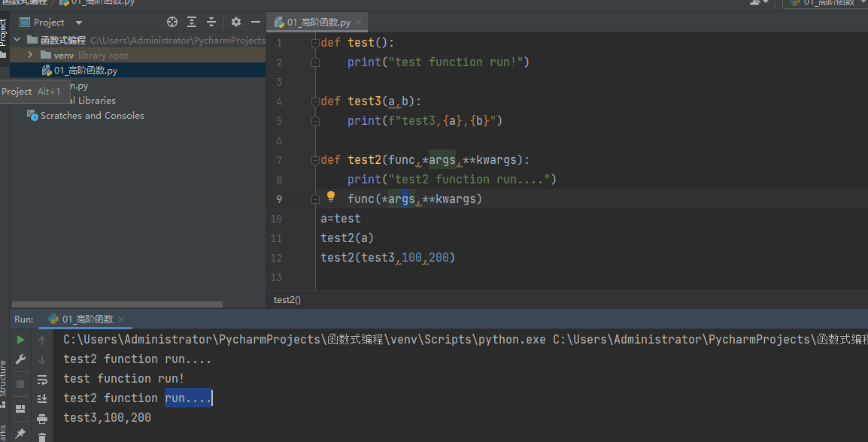Hide the Project tool window

[x=255, y=22]
